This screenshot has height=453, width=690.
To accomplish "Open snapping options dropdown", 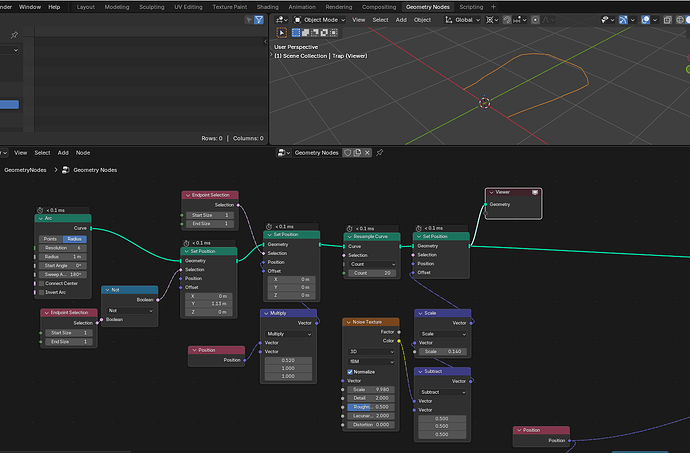I will coord(520,20).
